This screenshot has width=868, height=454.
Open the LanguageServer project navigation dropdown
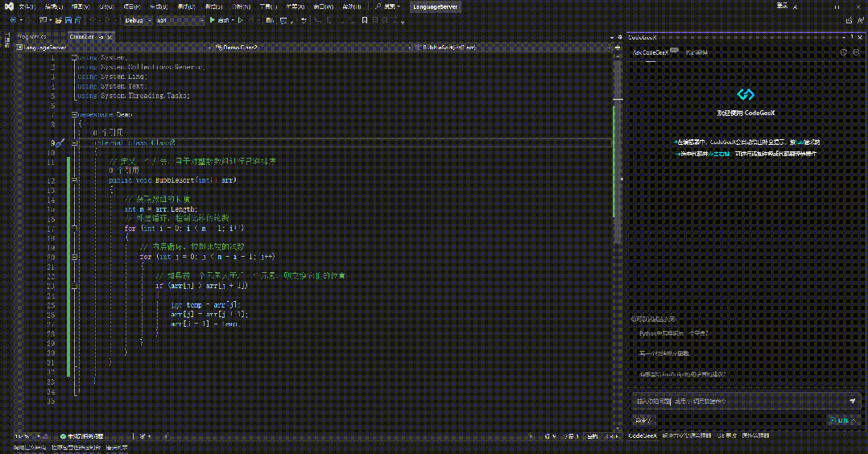pos(114,47)
